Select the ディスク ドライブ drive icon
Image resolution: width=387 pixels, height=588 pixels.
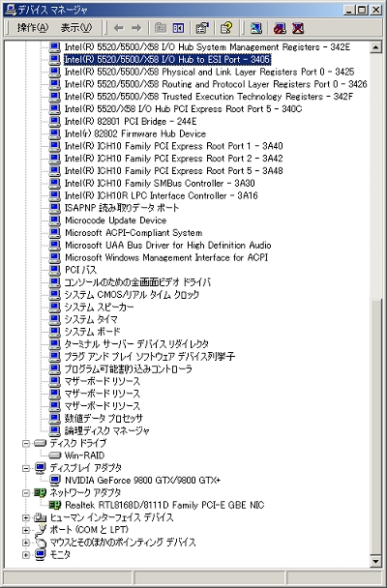click(x=40, y=443)
